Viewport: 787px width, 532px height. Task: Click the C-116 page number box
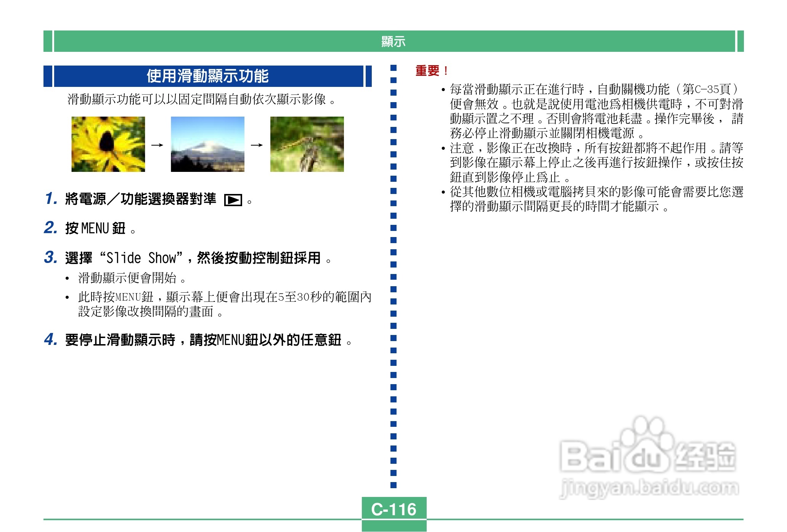(x=394, y=509)
